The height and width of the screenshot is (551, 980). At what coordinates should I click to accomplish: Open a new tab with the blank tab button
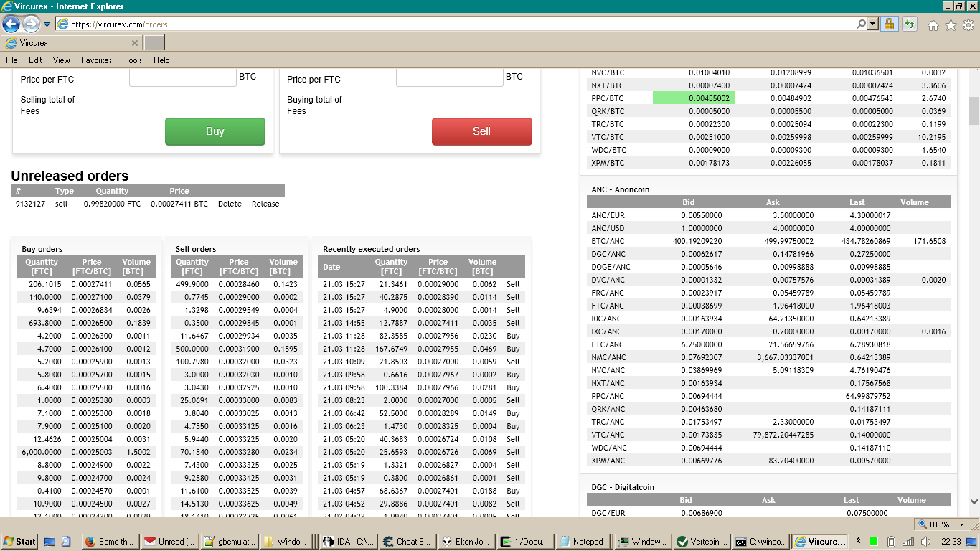coord(154,42)
